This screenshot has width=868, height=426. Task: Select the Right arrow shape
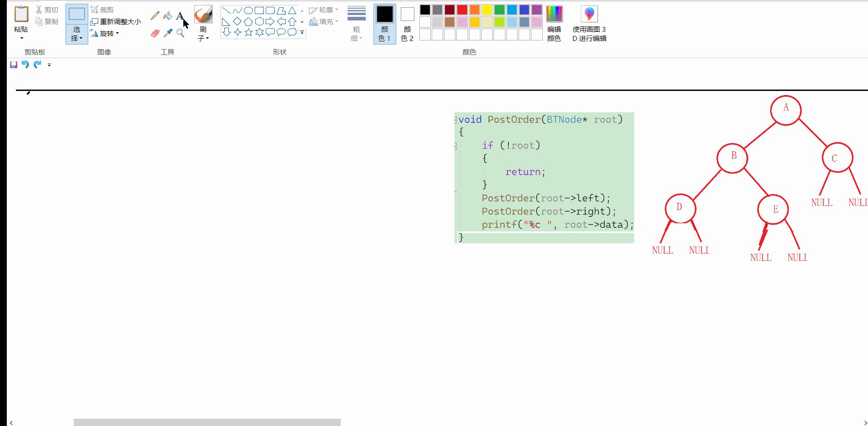(270, 21)
